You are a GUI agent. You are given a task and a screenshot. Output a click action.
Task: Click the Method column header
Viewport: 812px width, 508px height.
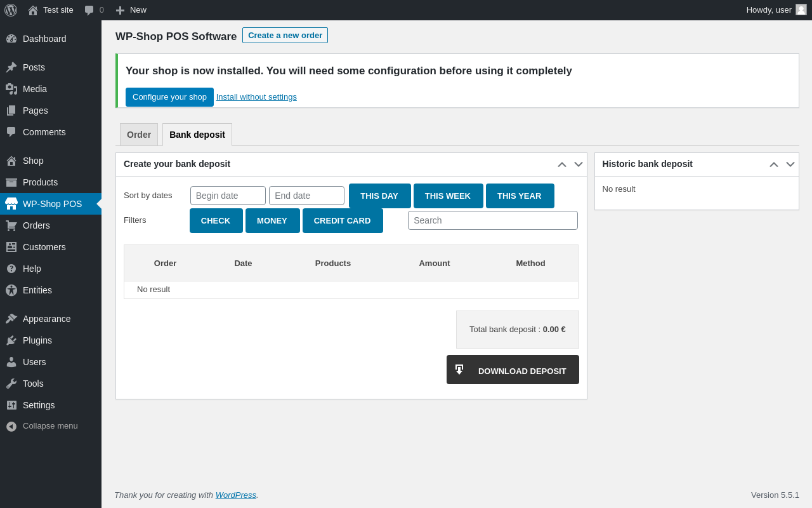click(x=530, y=263)
